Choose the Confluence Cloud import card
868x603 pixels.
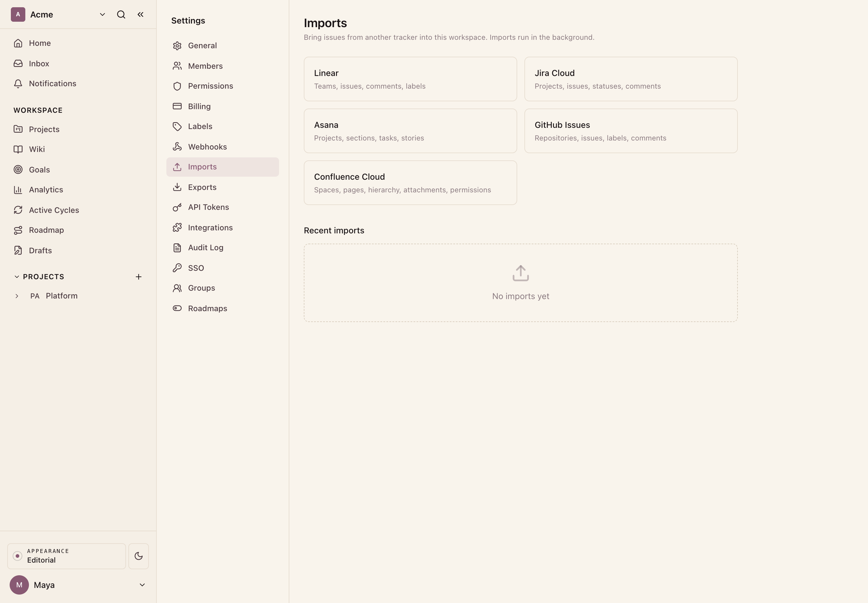coord(410,183)
